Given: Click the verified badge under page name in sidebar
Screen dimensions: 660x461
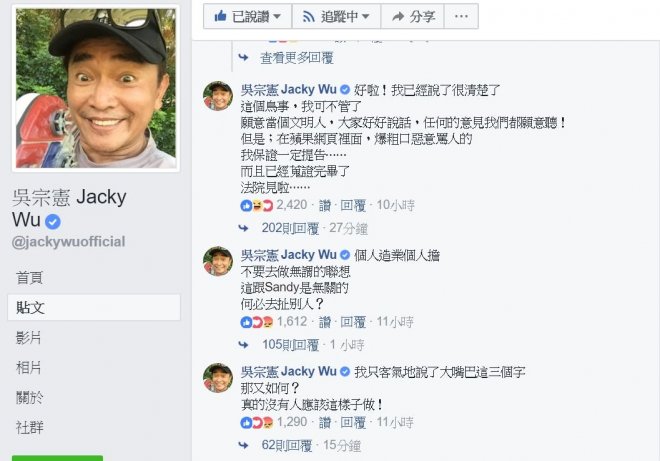Looking at the screenshot, I should pos(53,221).
